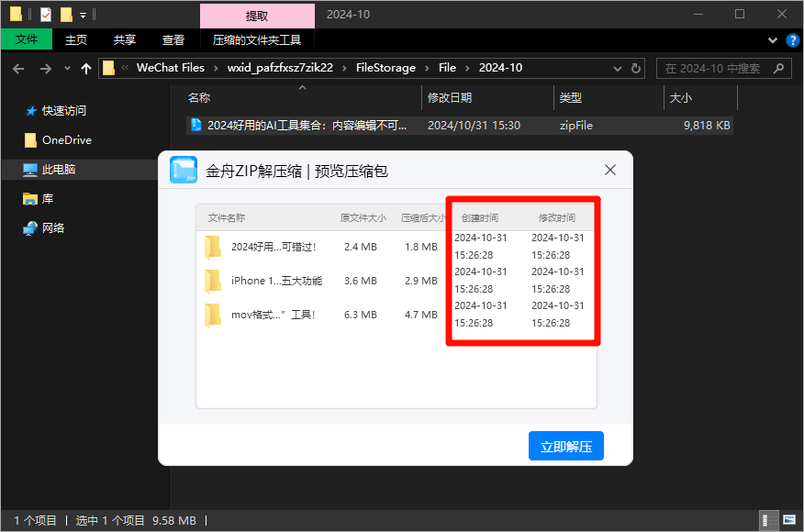The width and height of the screenshot is (804, 532).
Task: Click the 提取 contextual tab
Action: click(257, 16)
